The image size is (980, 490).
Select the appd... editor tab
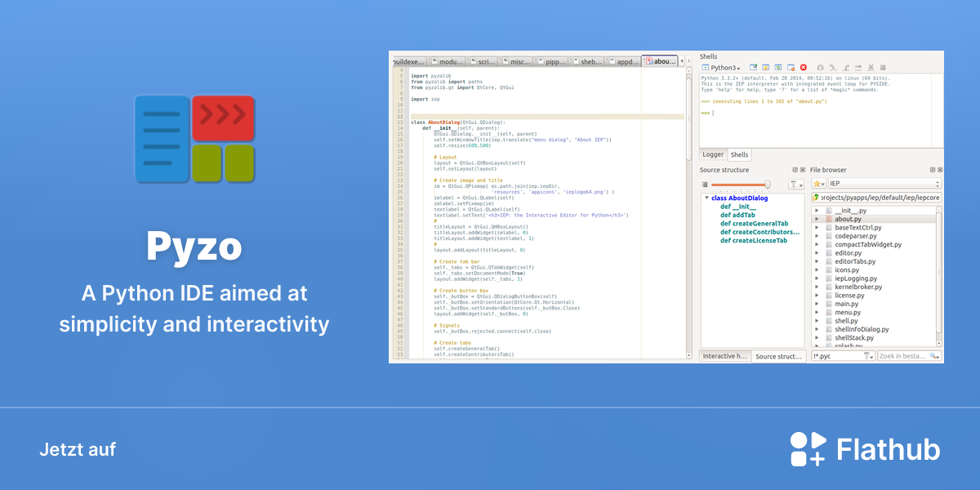tap(623, 61)
